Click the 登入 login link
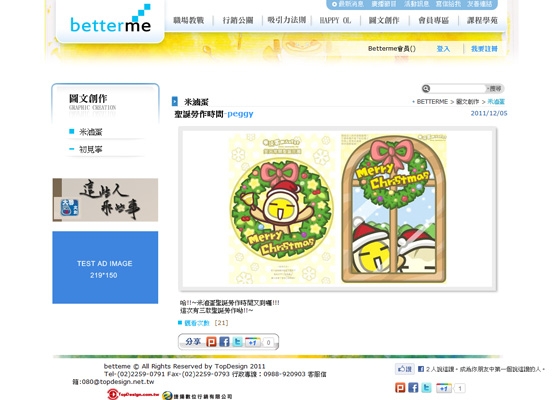Screen dimensions: 560x400 (x=443, y=49)
